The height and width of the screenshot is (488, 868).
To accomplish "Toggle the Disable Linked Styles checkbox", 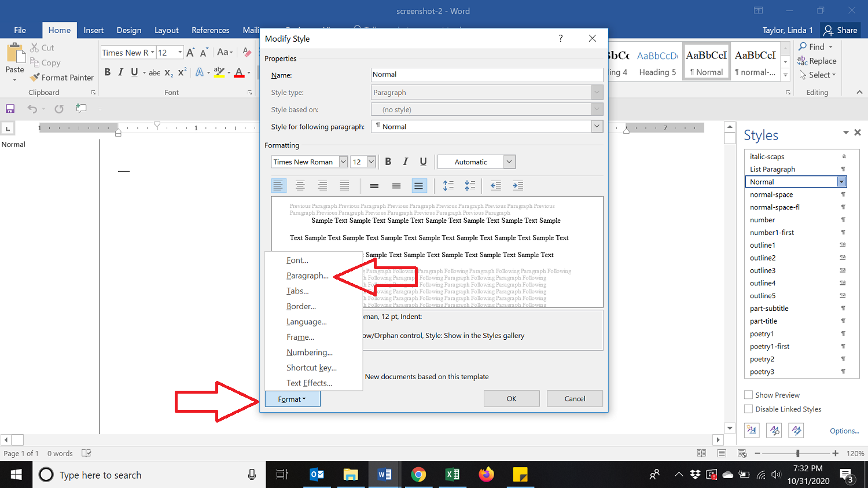I will click(x=749, y=409).
